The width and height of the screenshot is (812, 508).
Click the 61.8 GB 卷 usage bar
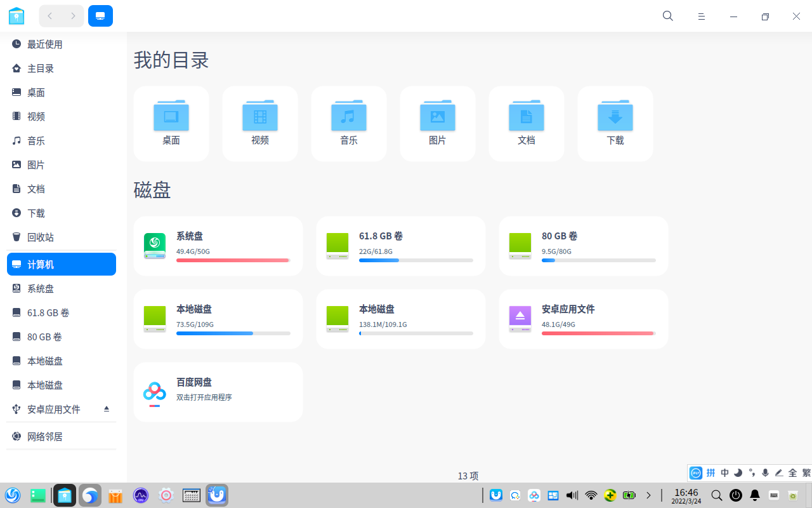[x=416, y=260]
